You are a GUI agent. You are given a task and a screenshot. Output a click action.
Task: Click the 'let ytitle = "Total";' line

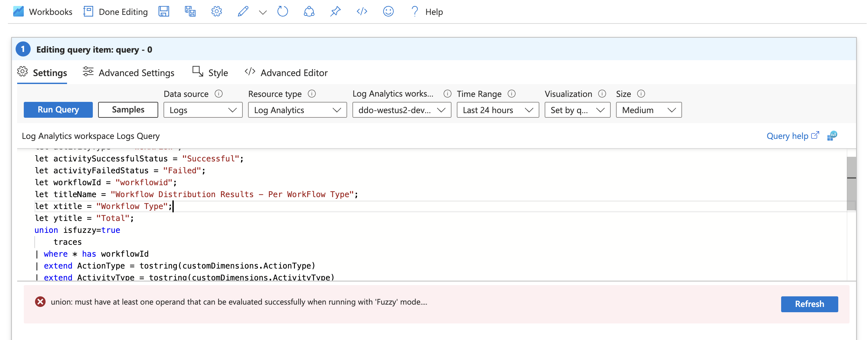84,218
